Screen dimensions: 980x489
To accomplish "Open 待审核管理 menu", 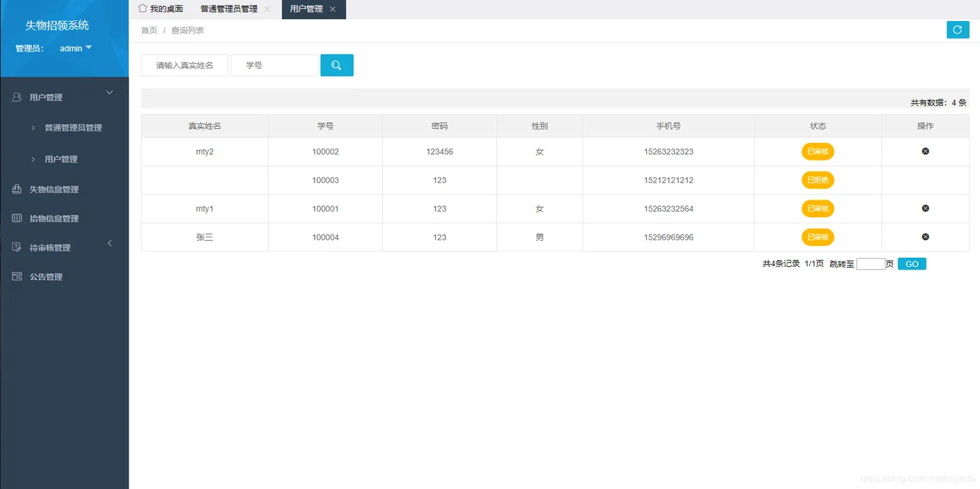I will (50, 248).
